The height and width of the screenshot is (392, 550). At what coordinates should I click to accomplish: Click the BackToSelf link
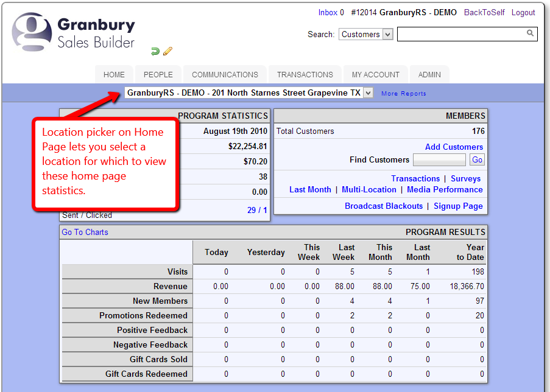coord(484,13)
